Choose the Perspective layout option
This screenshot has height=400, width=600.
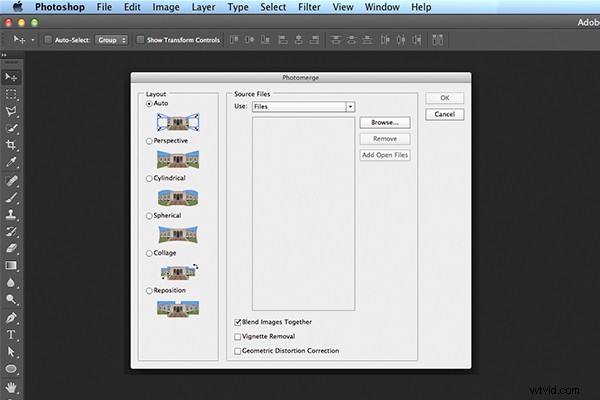(x=149, y=141)
